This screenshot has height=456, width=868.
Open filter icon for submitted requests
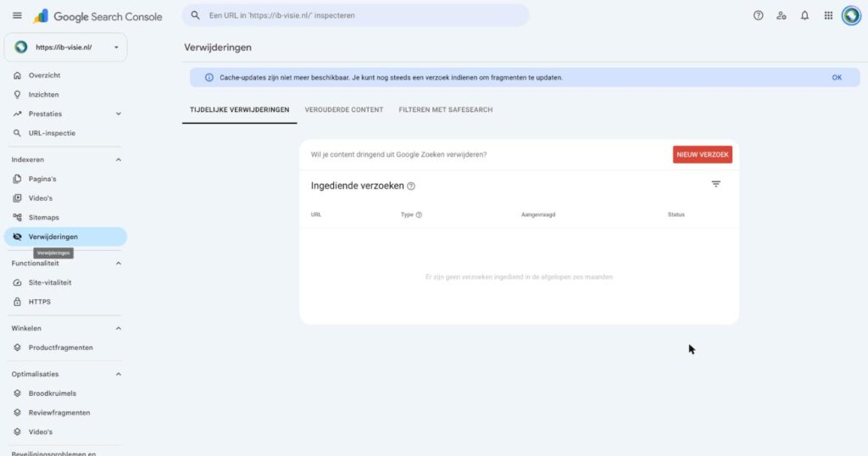pyautogui.click(x=715, y=184)
